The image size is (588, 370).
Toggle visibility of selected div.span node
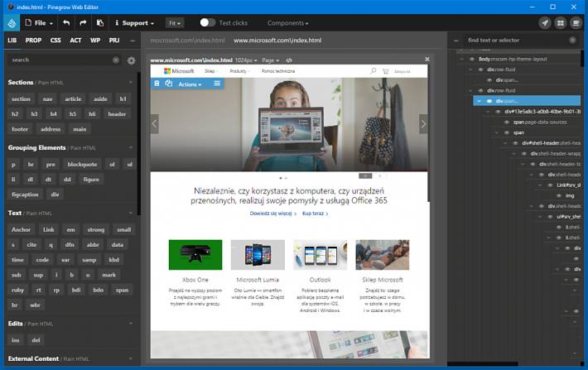pos(489,101)
